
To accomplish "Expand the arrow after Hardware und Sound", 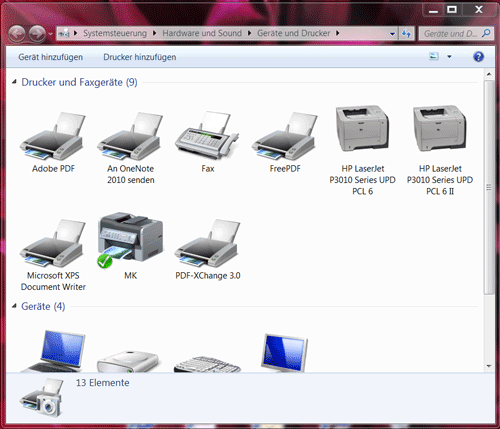I will [249, 33].
